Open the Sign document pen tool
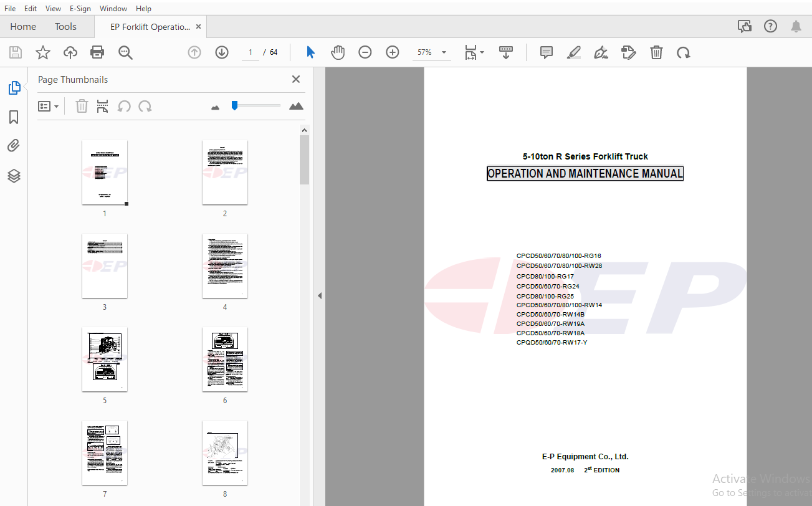Image resolution: width=812 pixels, height=506 pixels. 601,52
